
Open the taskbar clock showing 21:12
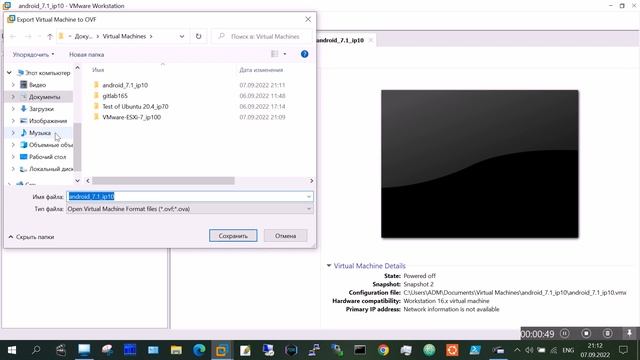[595, 350]
